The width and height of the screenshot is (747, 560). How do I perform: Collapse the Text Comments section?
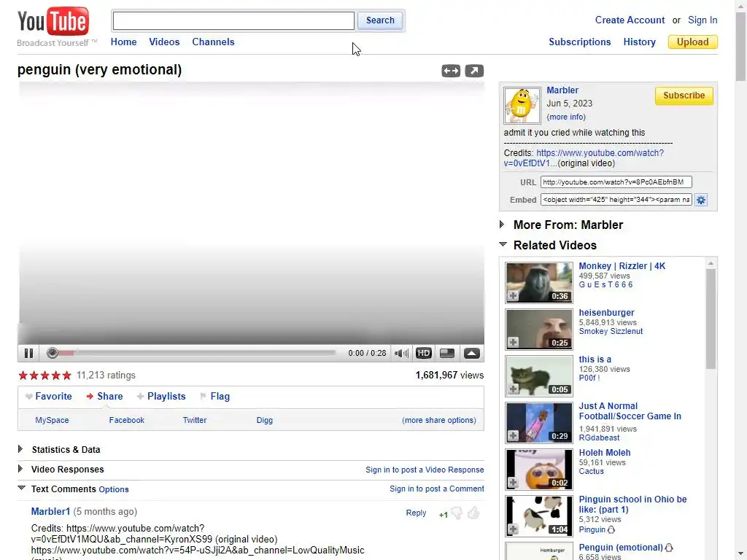[21, 488]
